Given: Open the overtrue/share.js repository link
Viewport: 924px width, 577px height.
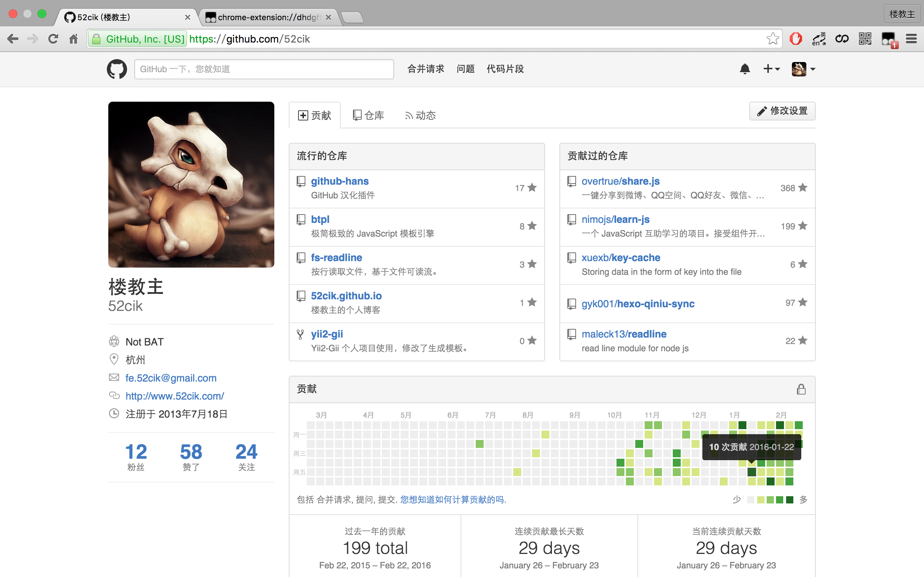Looking at the screenshot, I should click(x=620, y=181).
